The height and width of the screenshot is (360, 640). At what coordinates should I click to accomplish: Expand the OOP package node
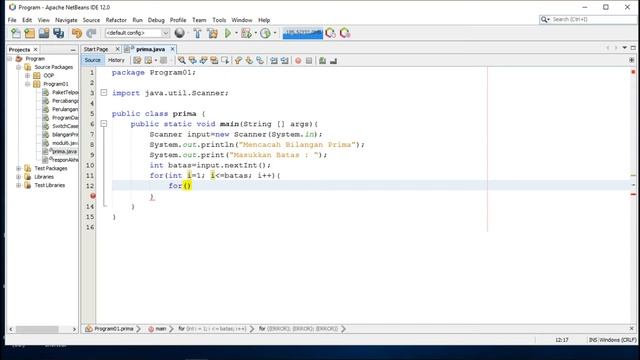click(28, 76)
